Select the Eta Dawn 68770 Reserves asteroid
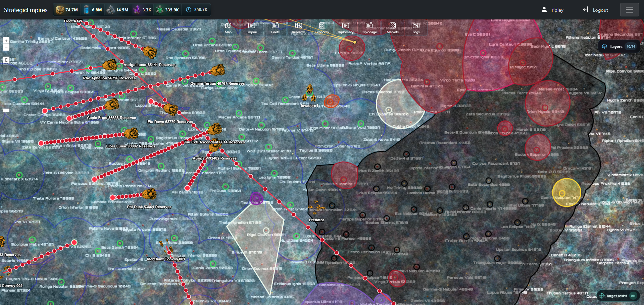 click(170, 109)
